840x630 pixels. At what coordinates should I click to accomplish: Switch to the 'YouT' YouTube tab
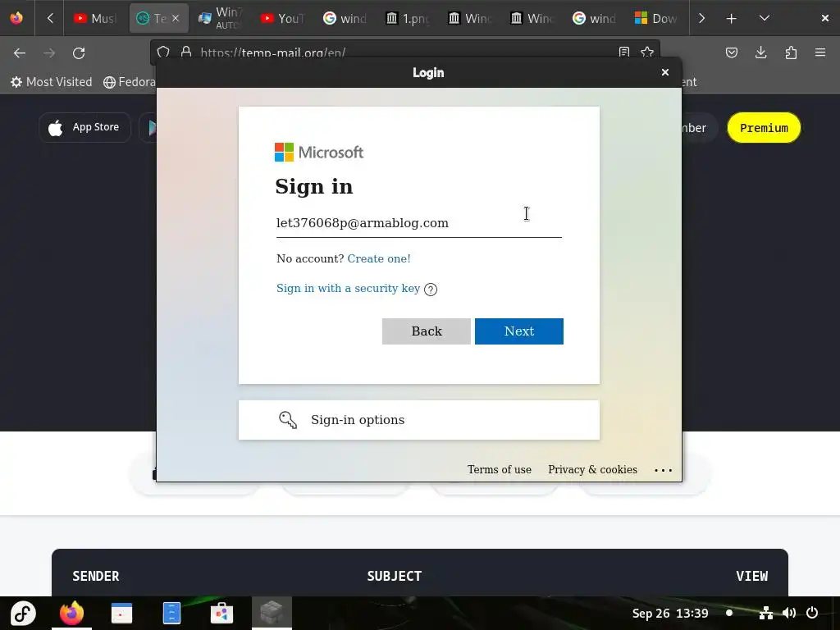click(282, 19)
